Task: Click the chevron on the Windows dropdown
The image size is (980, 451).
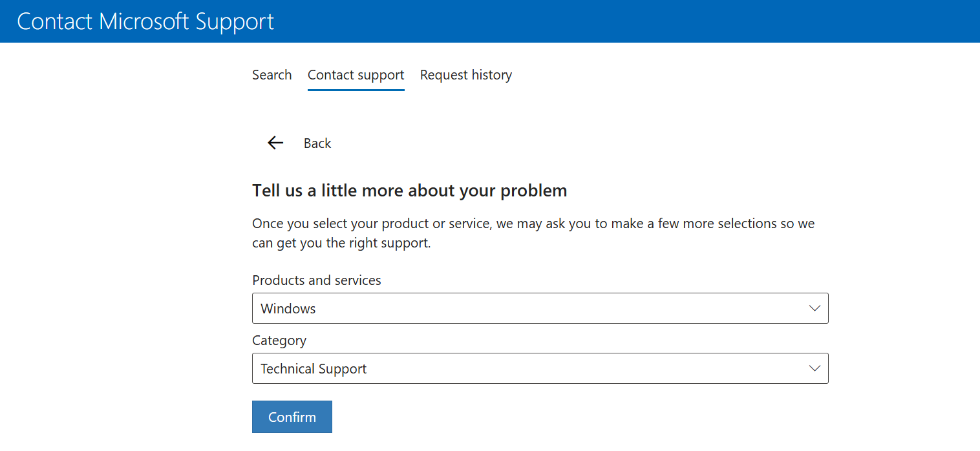Action: point(815,308)
